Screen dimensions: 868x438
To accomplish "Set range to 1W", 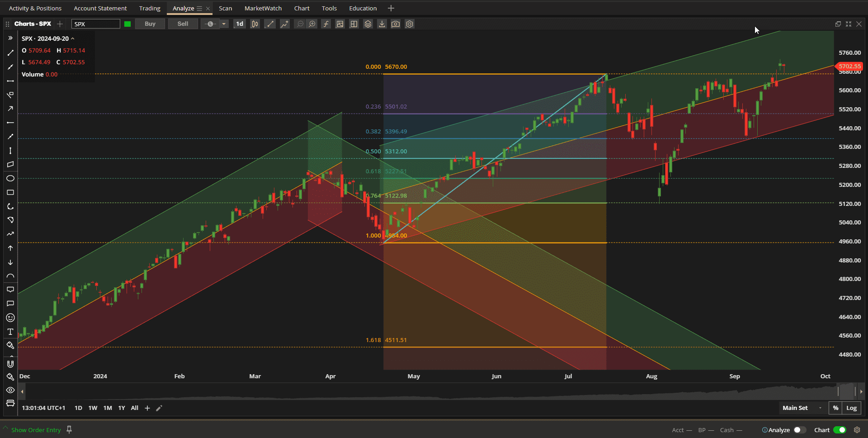I will click(93, 408).
